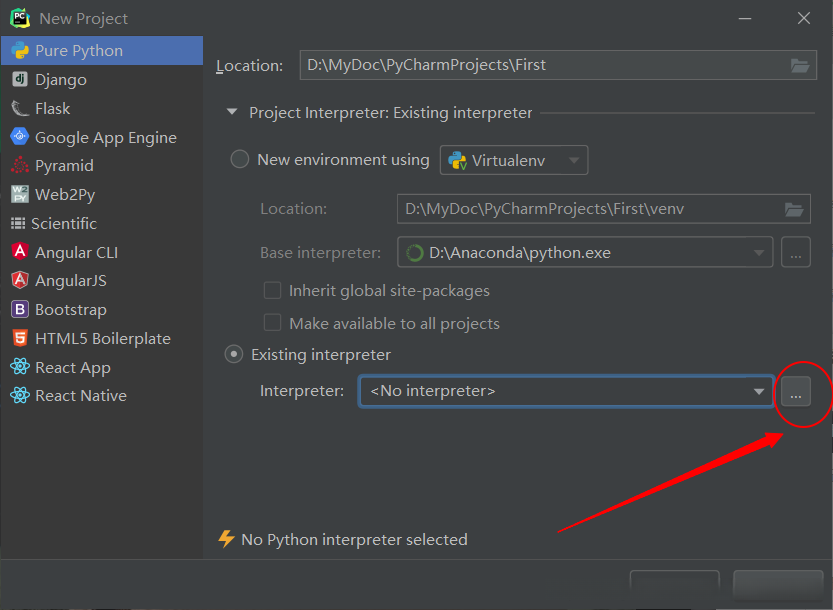
Task: Select New environment using radio button
Action: coord(240,159)
